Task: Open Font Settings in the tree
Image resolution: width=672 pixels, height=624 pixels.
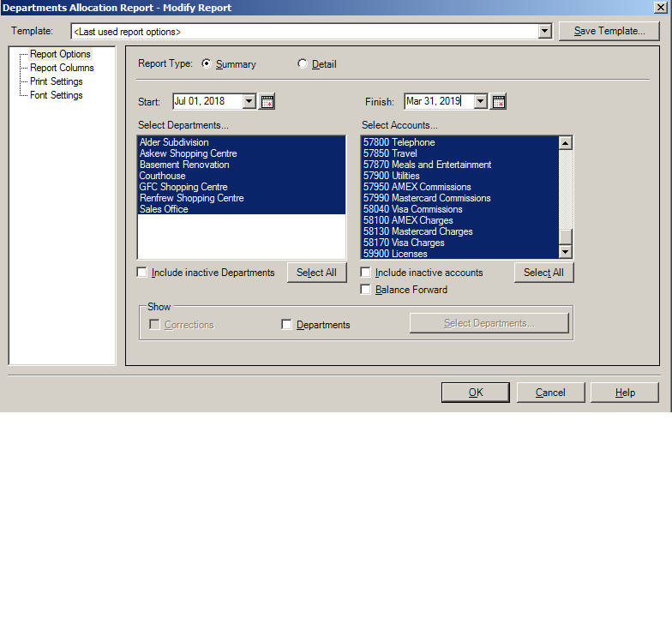Action: pyautogui.click(x=57, y=95)
